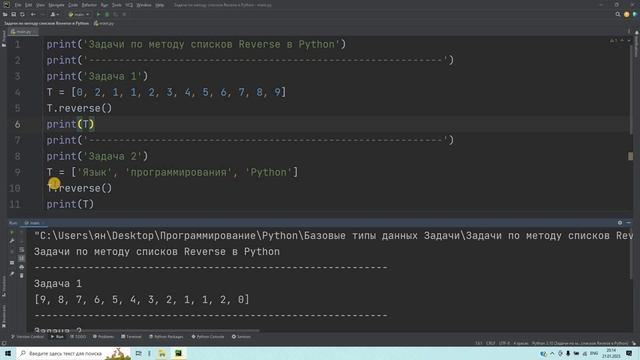Screen dimensions: 640x360
Task: Click the rerun icon in Run panel
Action: (12, 232)
